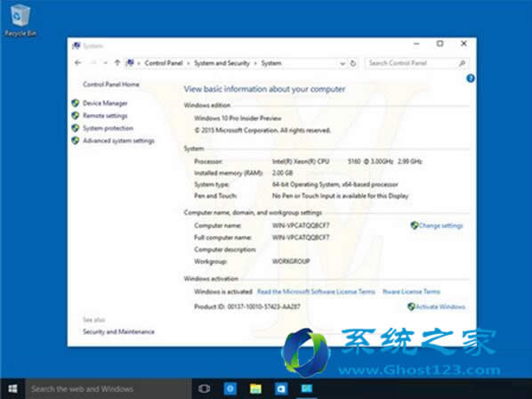Go up one level with Up arrow
This screenshot has height=399, width=532.
click(117, 63)
